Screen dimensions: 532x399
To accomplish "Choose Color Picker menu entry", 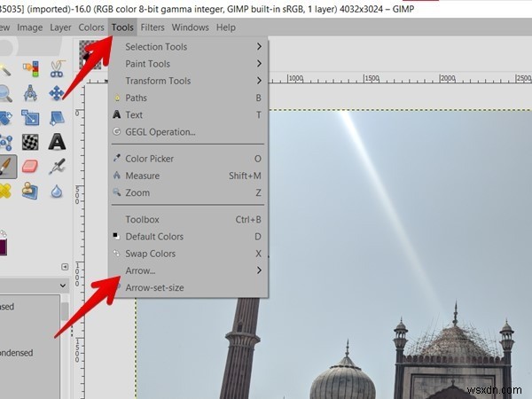I will tap(188, 159).
